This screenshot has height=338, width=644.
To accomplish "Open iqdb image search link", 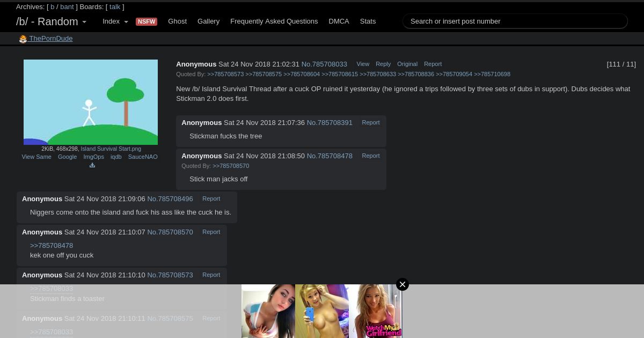I will click(x=116, y=157).
